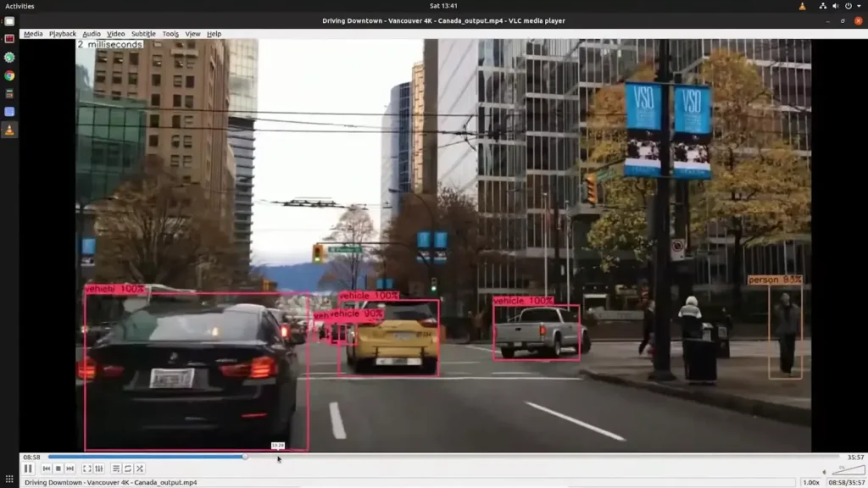Show extended settings equalizer panel
Viewport: 868px width, 488px height.
pyautogui.click(x=99, y=469)
